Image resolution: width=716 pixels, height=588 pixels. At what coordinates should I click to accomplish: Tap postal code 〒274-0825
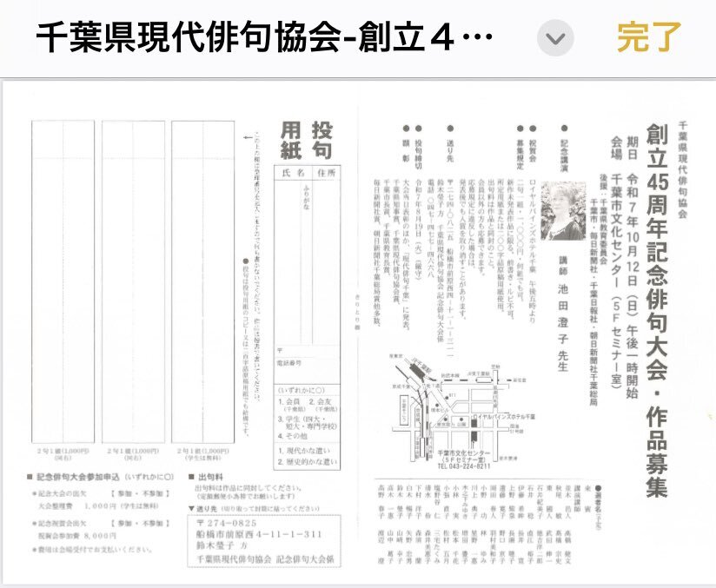pyautogui.click(x=227, y=523)
